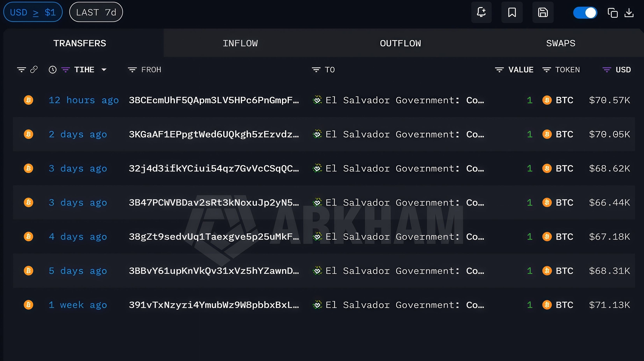Toggle the blue switch in top bar
Viewport: 644px width, 361px height.
(585, 13)
